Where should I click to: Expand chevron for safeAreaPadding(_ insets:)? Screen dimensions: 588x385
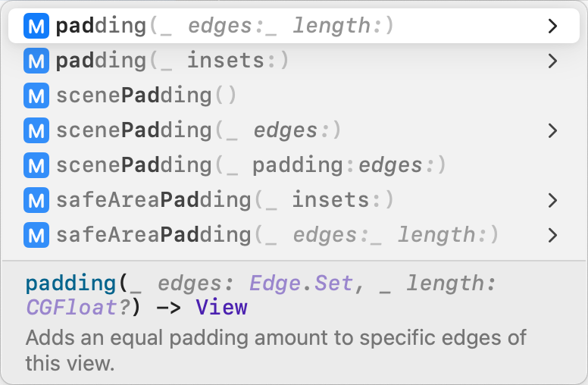tap(552, 200)
